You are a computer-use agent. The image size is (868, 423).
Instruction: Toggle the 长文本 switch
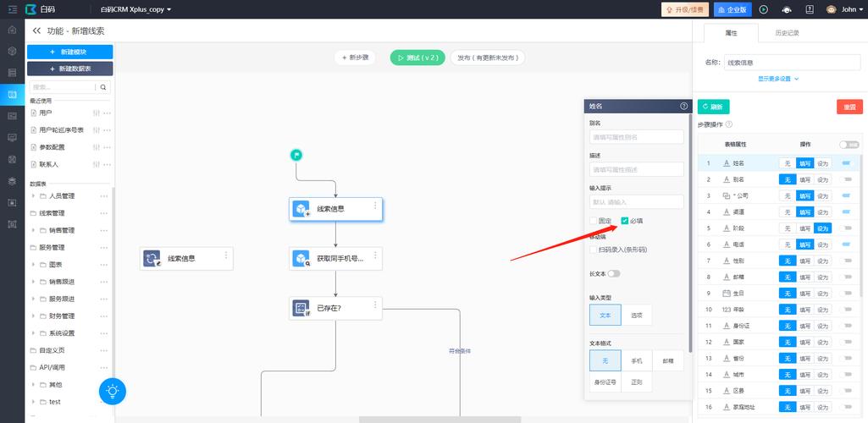(614, 274)
